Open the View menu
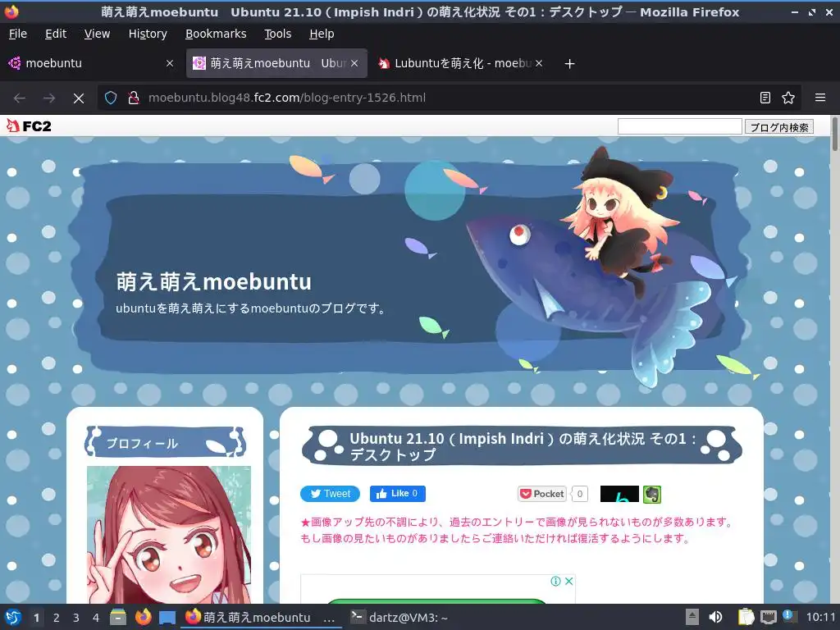The image size is (840, 630). pos(97,34)
